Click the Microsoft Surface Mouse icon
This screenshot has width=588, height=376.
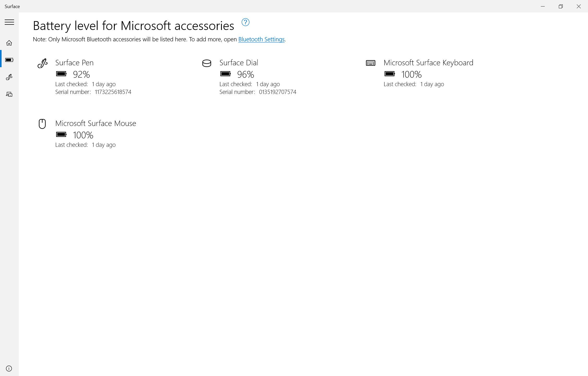(x=42, y=124)
